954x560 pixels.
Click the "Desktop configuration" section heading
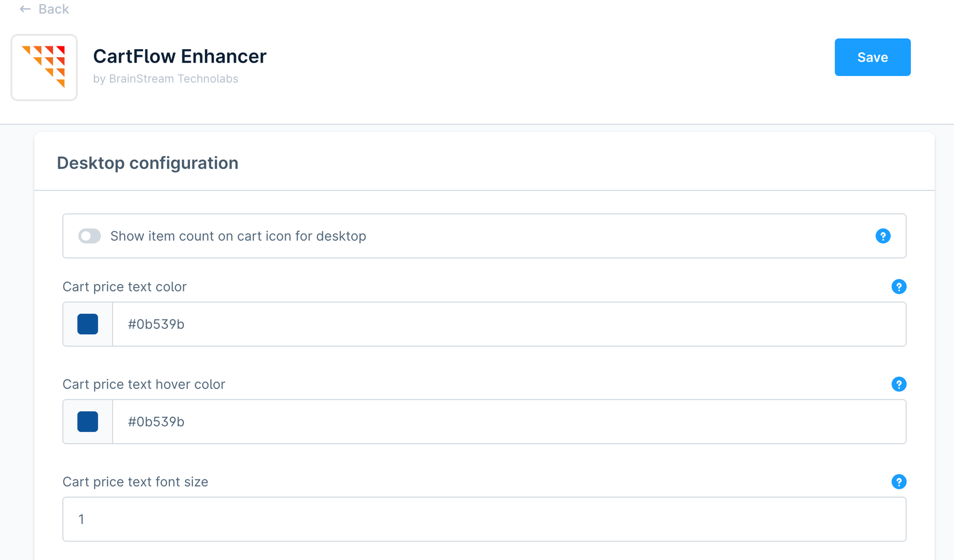coord(147,162)
